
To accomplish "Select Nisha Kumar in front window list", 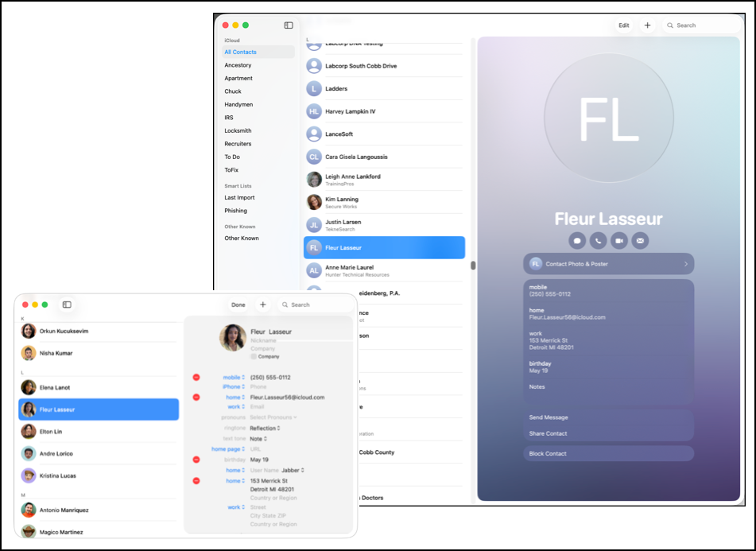I will pyautogui.click(x=99, y=353).
